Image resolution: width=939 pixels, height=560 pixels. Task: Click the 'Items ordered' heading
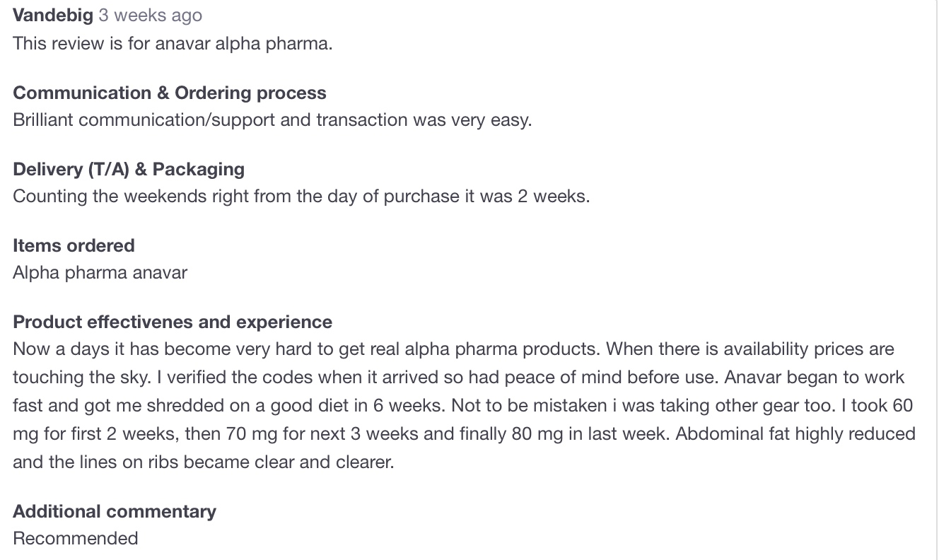pyautogui.click(x=74, y=245)
